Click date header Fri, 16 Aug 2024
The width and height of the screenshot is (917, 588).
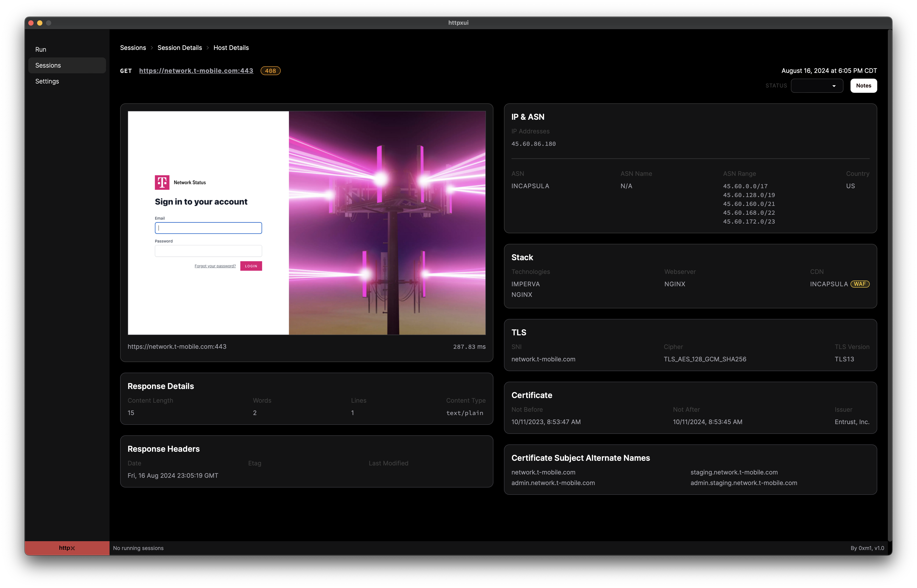173,476
